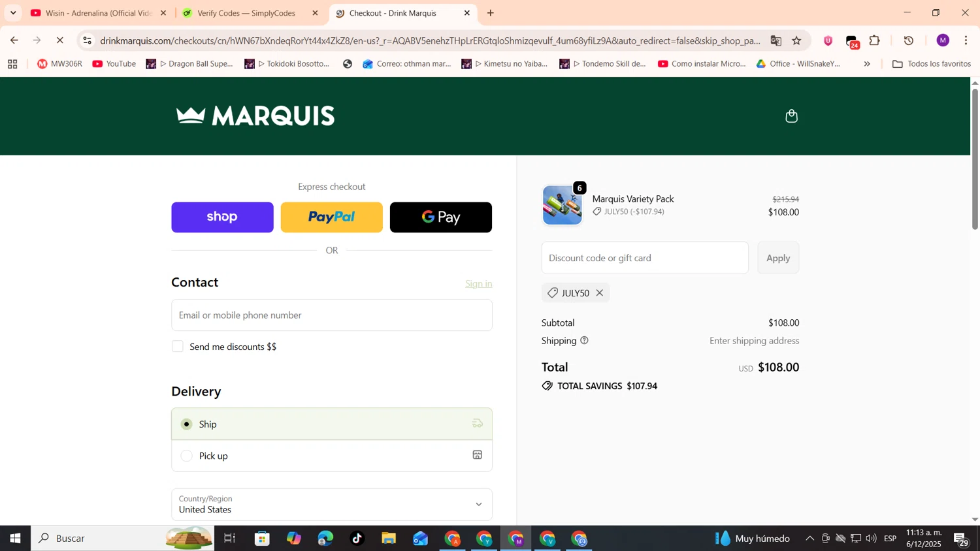Expand the tab search chevron
The height and width of the screenshot is (551, 980).
[13, 13]
